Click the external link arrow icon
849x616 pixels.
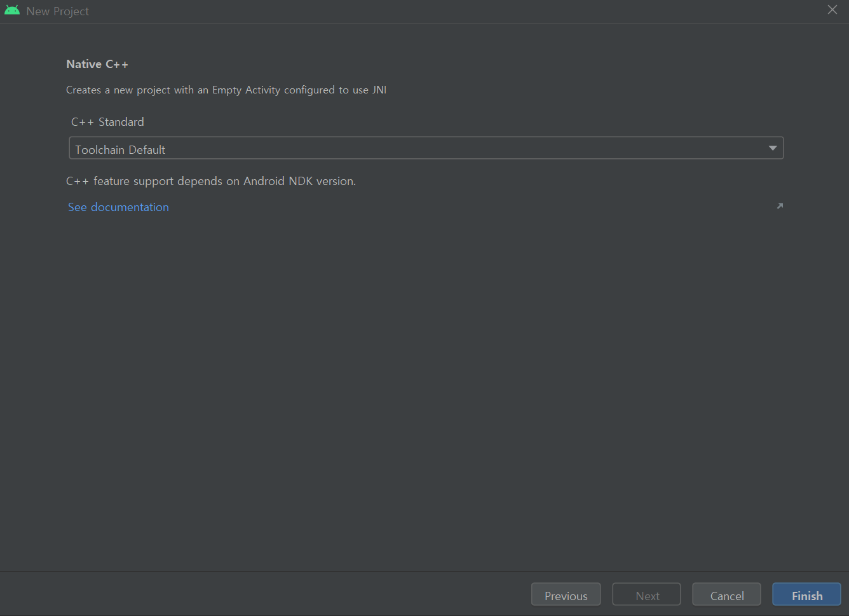pos(780,206)
